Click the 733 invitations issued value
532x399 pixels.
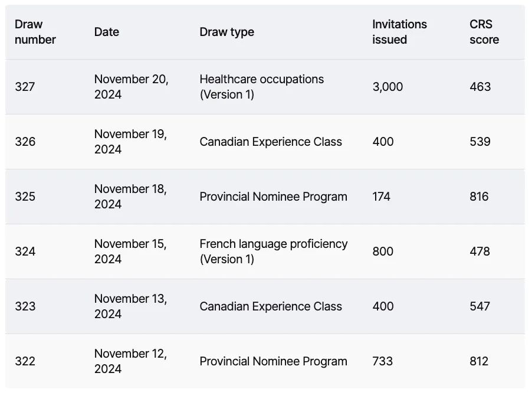pyautogui.click(x=382, y=361)
